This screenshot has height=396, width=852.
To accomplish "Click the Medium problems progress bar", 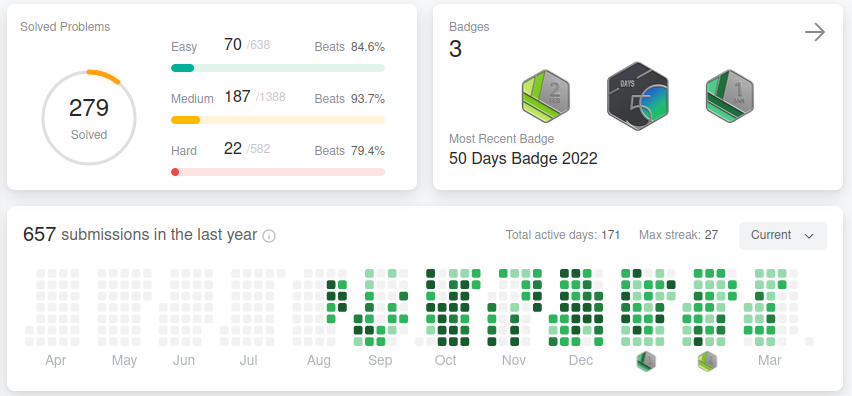I will 278,120.
